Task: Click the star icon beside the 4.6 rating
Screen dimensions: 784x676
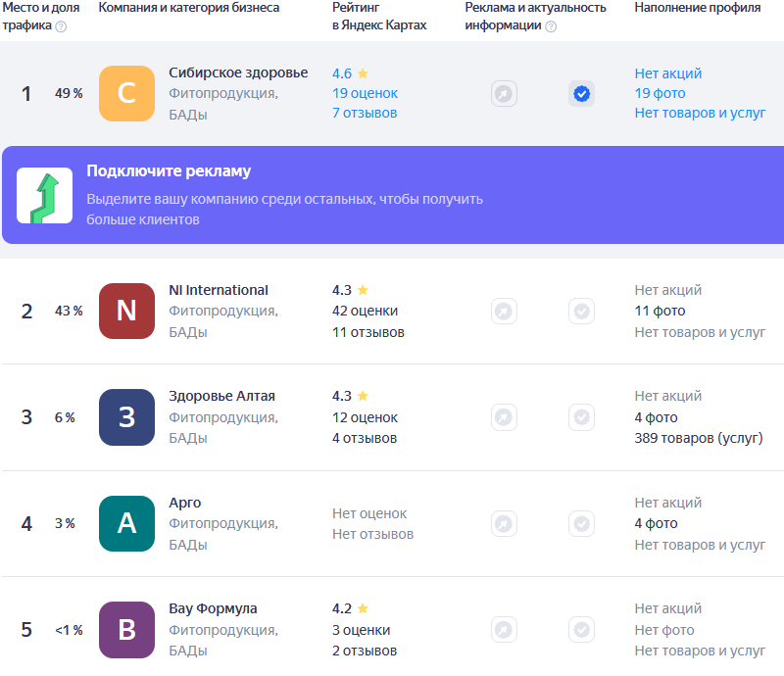Action: pyautogui.click(x=363, y=73)
